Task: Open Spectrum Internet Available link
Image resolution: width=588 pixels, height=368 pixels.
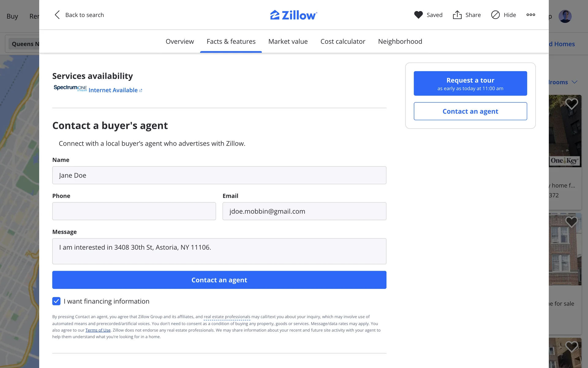Action: tap(113, 90)
